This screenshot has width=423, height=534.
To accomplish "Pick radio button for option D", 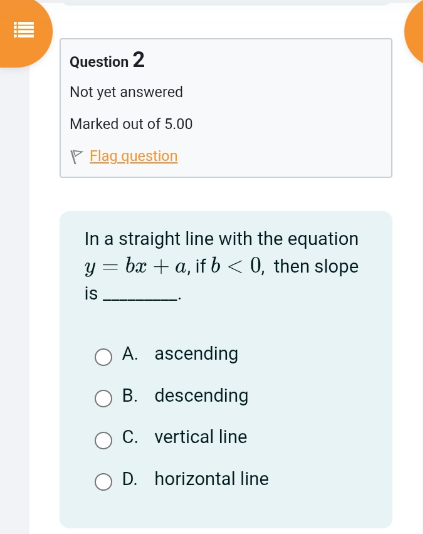I will [103, 482].
